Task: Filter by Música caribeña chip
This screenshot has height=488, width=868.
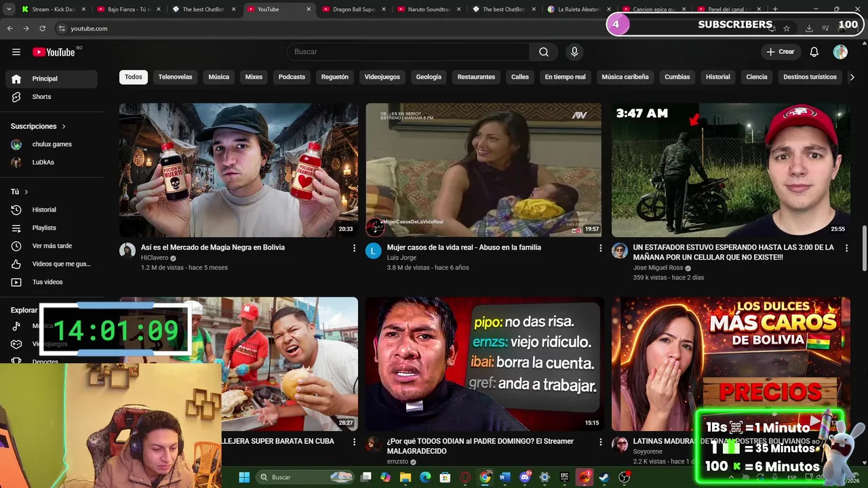Action: 625,77
